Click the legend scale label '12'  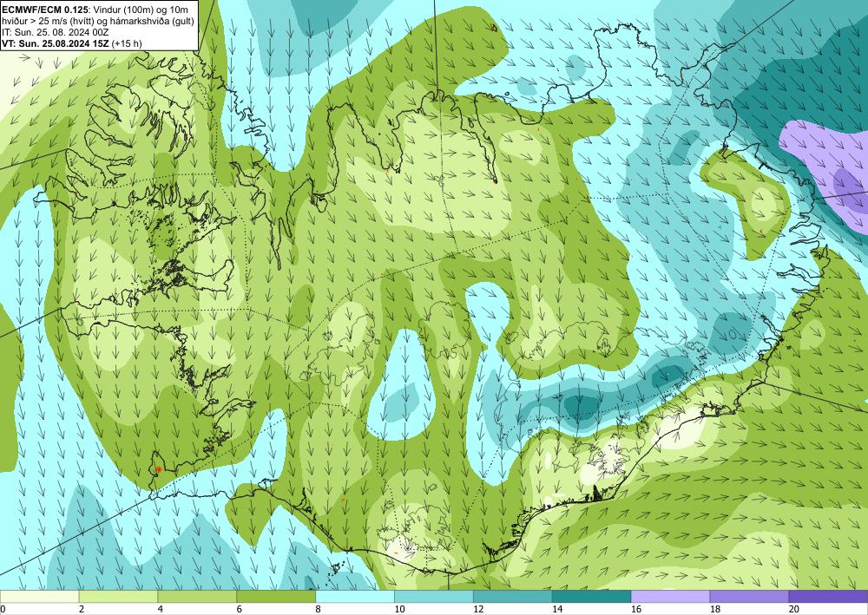(x=478, y=610)
